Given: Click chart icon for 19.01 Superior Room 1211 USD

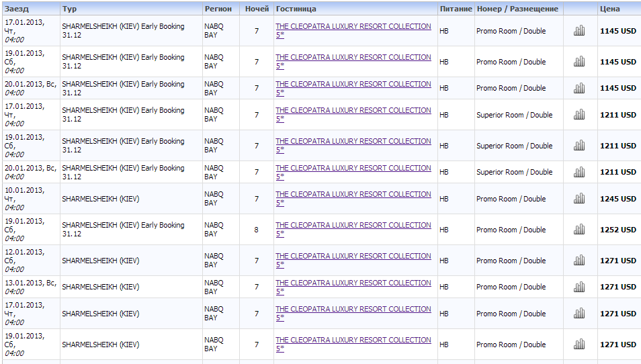Looking at the screenshot, I should click(579, 146).
